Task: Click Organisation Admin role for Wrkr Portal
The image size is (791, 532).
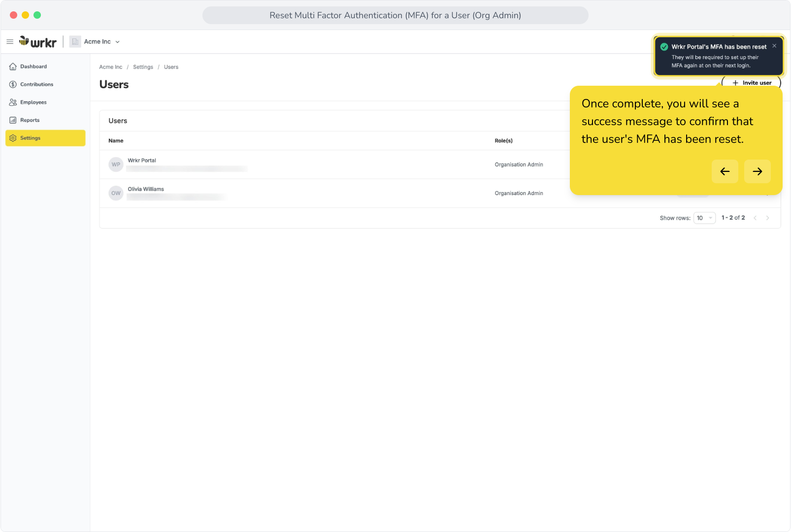Action: [519, 165]
